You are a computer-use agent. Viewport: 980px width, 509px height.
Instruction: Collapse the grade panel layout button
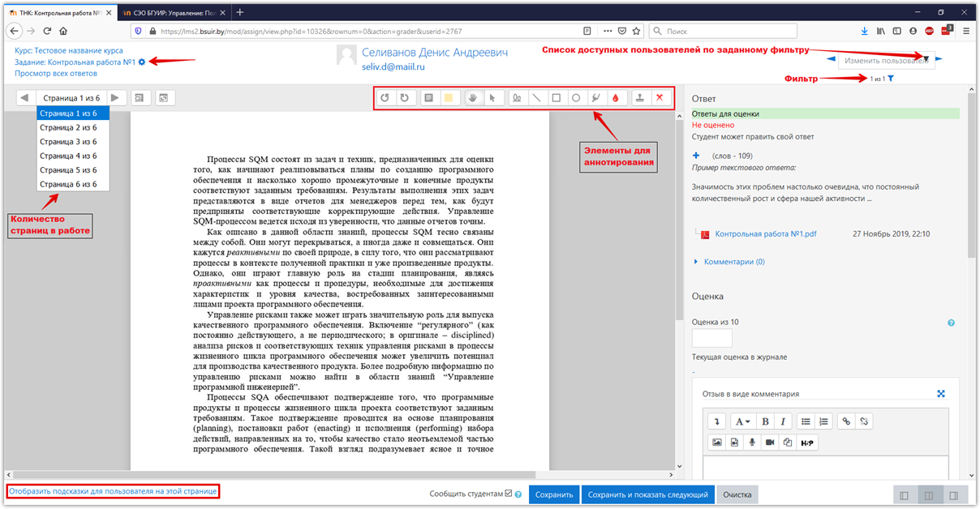pyautogui.click(x=954, y=495)
